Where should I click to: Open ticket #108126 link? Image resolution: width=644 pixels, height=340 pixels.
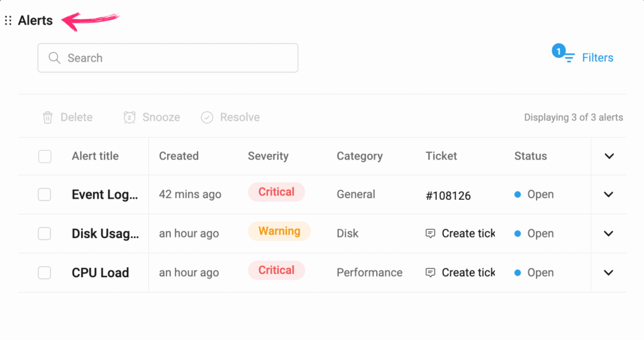click(448, 195)
